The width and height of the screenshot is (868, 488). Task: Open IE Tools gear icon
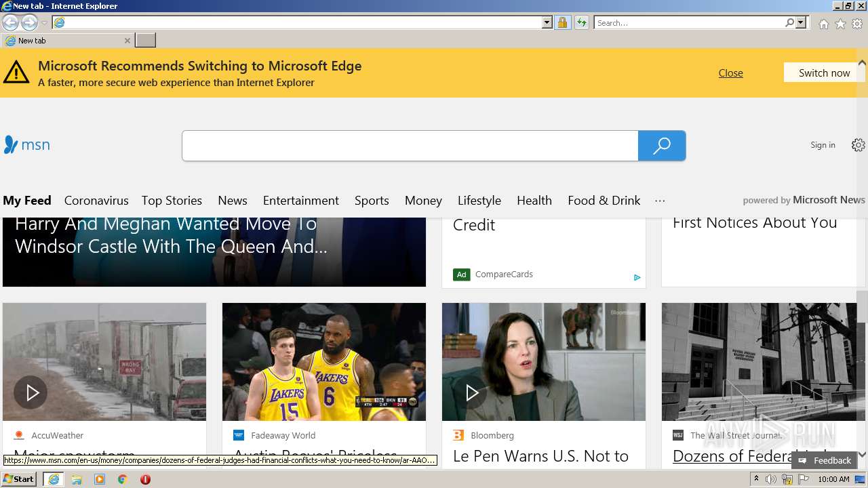[x=857, y=24]
